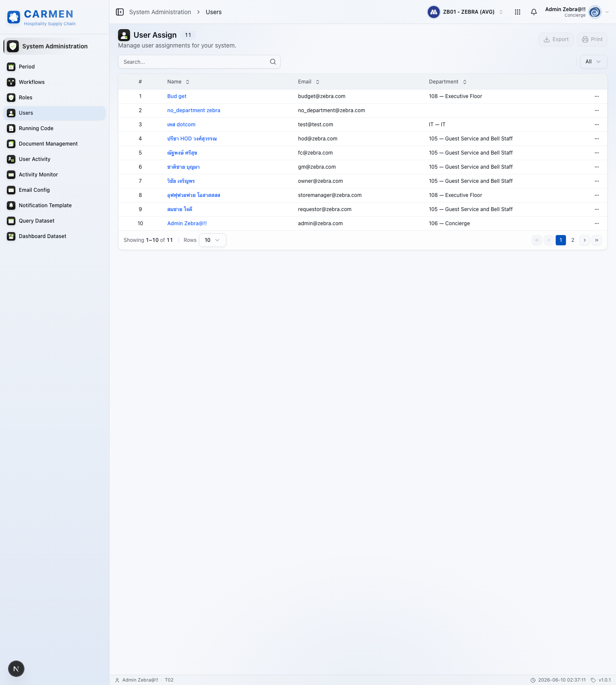Click the Activity Monitor sidebar icon
This screenshot has height=685, width=616.
(11, 175)
